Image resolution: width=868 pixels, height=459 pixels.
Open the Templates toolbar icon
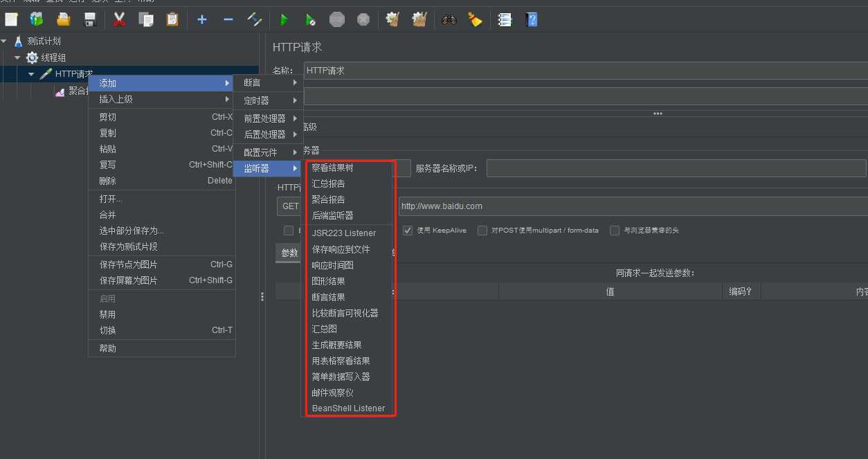36,19
